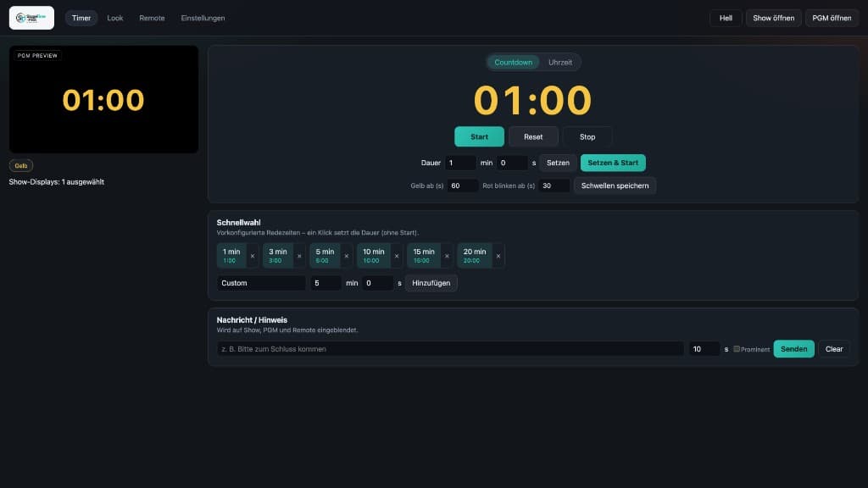Image resolution: width=868 pixels, height=488 pixels.
Task: Send the message with Senden
Action: point(793,348)
